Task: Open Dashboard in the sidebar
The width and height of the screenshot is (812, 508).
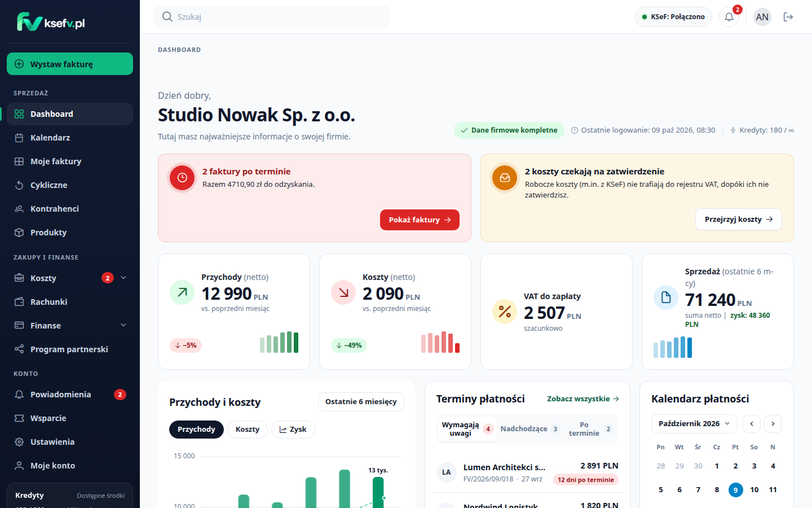Action: click(x=70, y=114)
